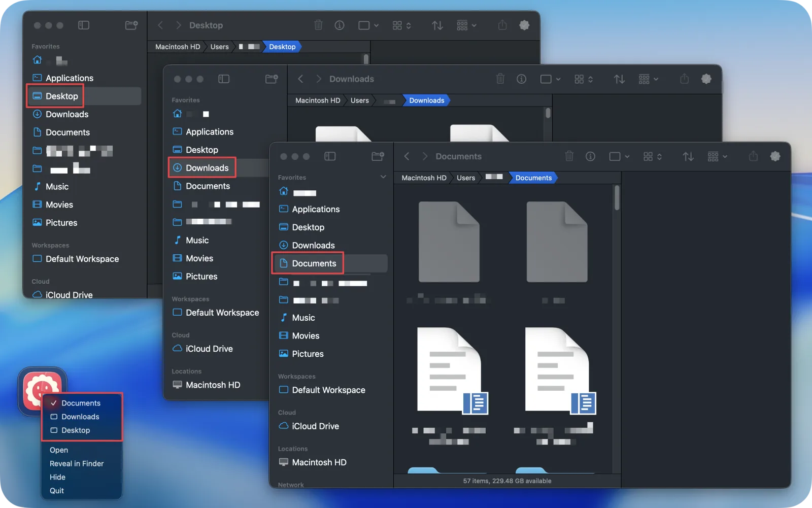Click trash icon in Downloads window toolbar
812x508 pixels.
pos(500,79)
